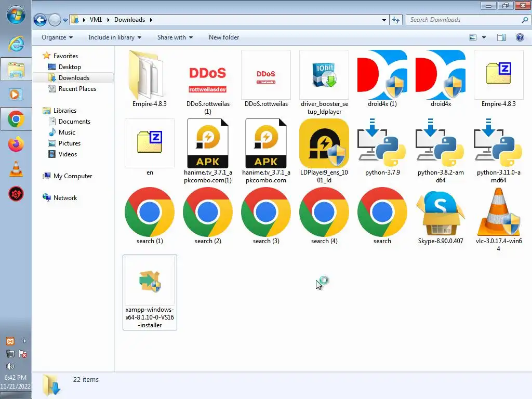Open Windows Media Player from taskbar
Image resolution: width=532 pixels, height=399 pixels.
(16, 95)
